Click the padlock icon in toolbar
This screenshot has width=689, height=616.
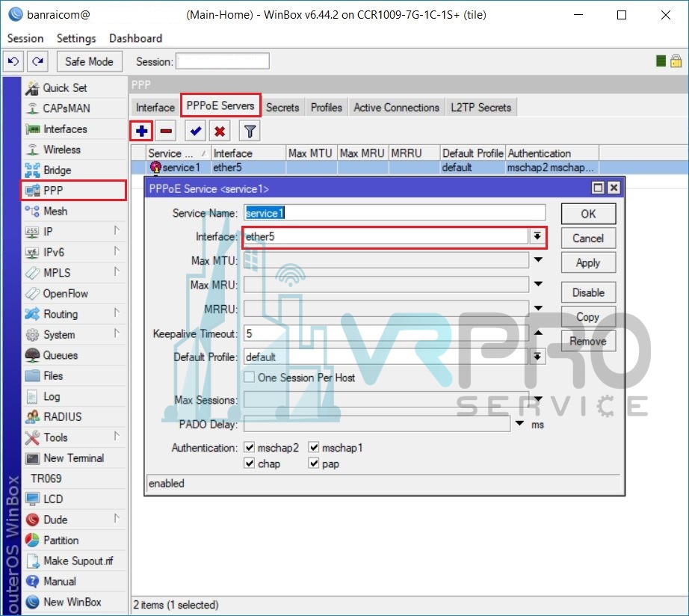click(x=676, y=61)
